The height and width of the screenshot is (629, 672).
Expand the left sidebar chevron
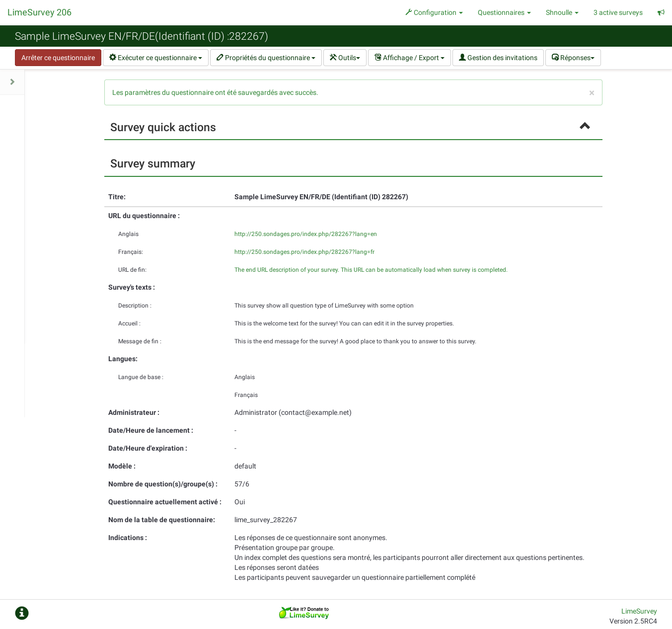pos(12,82)
